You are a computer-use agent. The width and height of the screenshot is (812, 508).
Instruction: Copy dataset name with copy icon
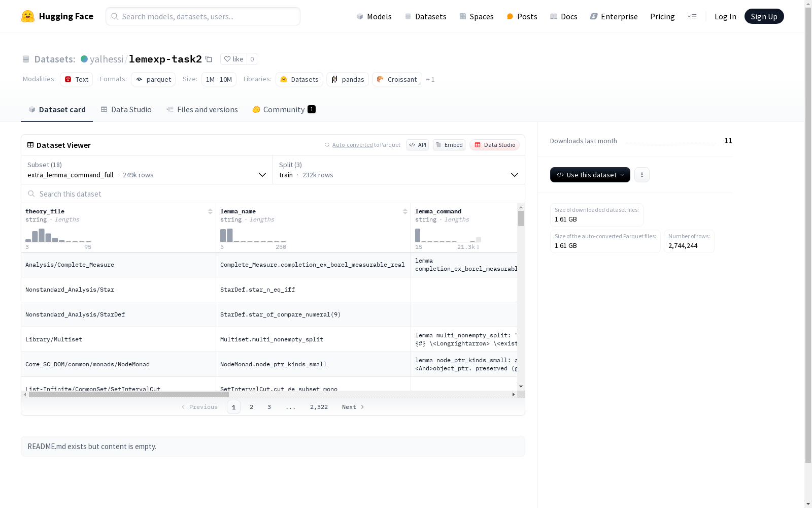coord(209,59)
